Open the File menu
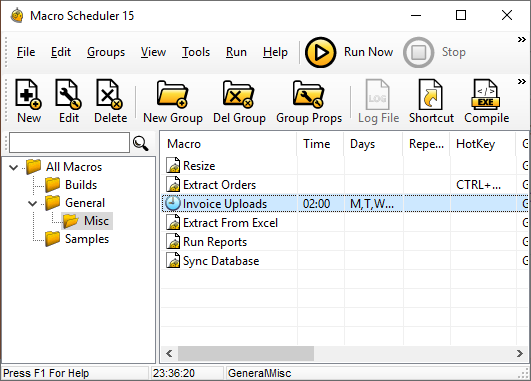The image size is (531, 381). point(26,52)
